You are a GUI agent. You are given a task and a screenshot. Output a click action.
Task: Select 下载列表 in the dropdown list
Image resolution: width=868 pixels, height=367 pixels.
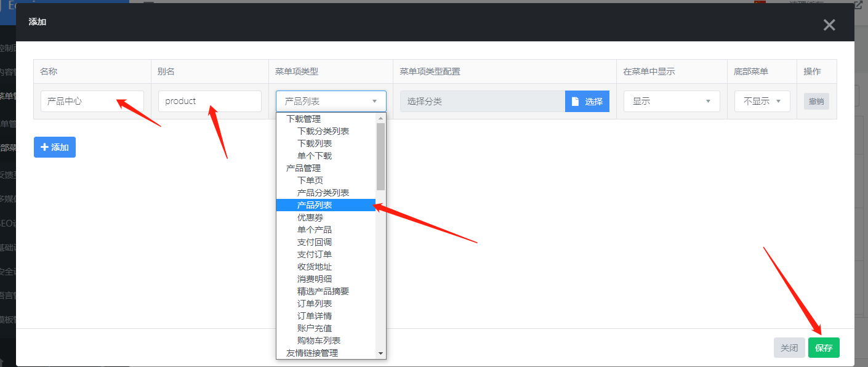click(315, 143)
